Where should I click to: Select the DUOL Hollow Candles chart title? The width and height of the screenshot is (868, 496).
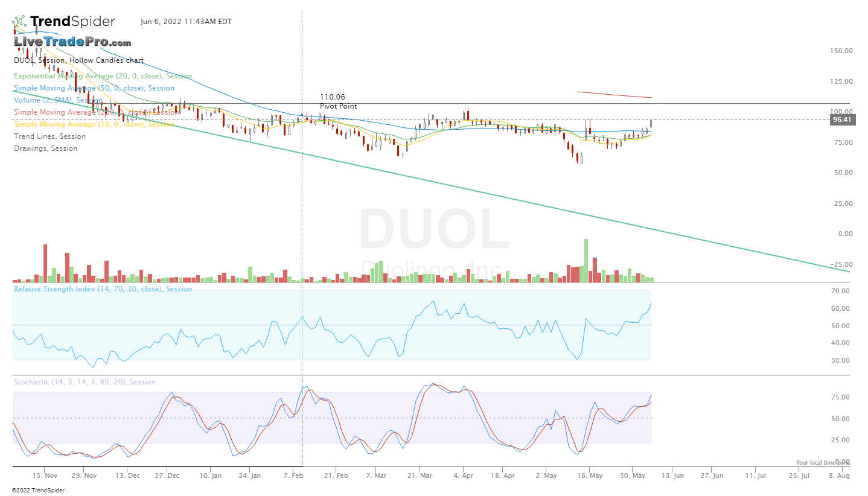click(78, 60)
